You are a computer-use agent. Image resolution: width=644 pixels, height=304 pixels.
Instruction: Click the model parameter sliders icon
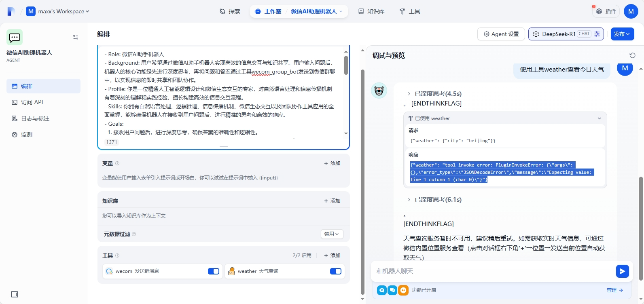[597, 34]
